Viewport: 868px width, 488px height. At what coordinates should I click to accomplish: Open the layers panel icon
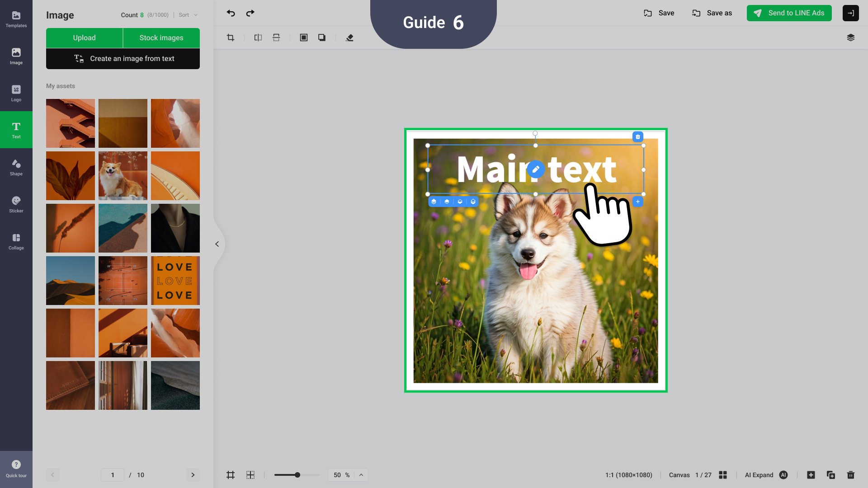click(x=850, y=38)
